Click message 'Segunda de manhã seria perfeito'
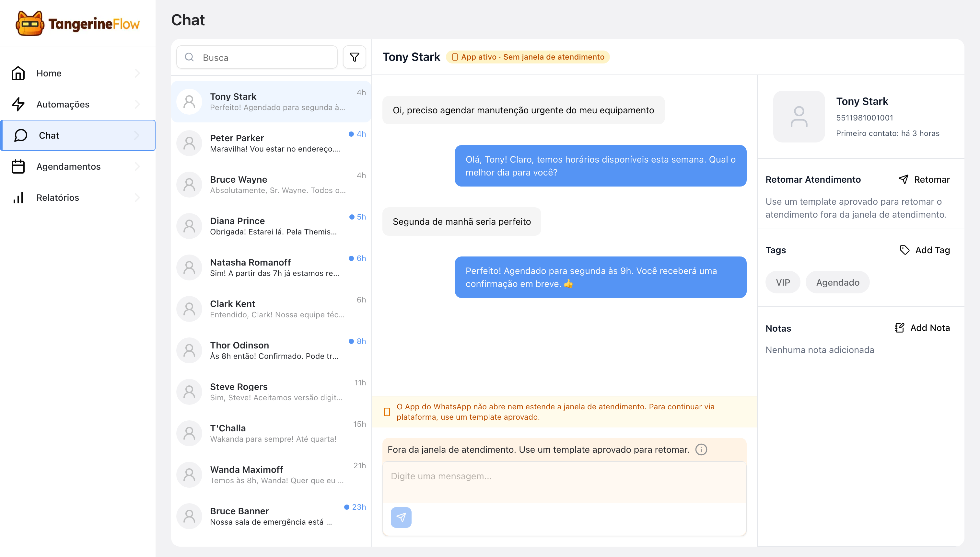Viewport: 980px width, 557px height. tap(462, 222)
